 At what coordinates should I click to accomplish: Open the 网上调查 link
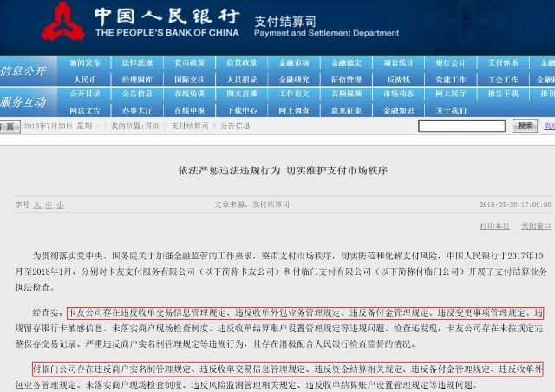294,110
